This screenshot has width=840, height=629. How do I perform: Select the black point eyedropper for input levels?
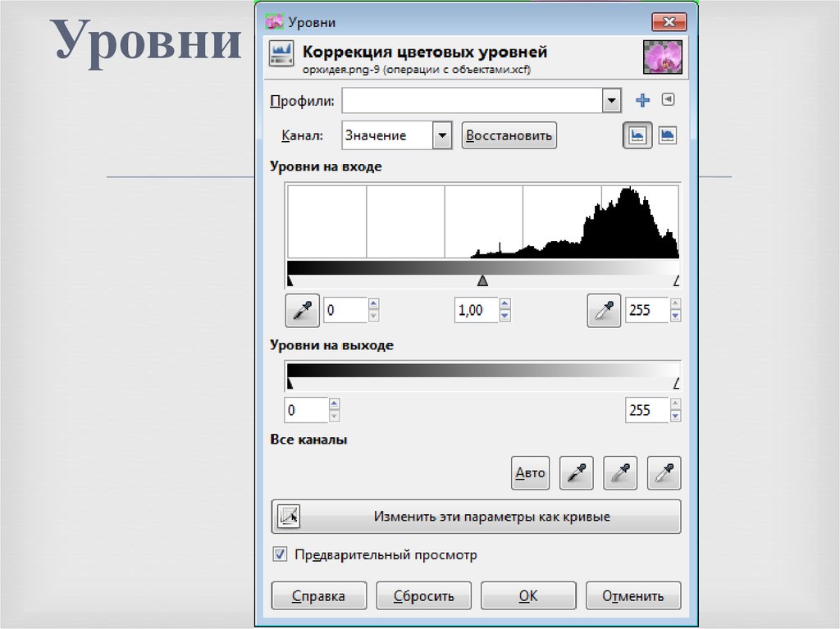[302, 310]
